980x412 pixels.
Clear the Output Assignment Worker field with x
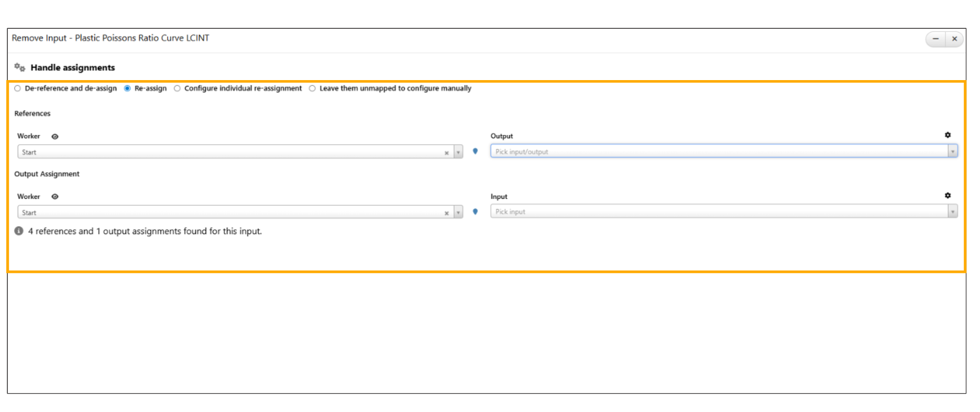446,213
